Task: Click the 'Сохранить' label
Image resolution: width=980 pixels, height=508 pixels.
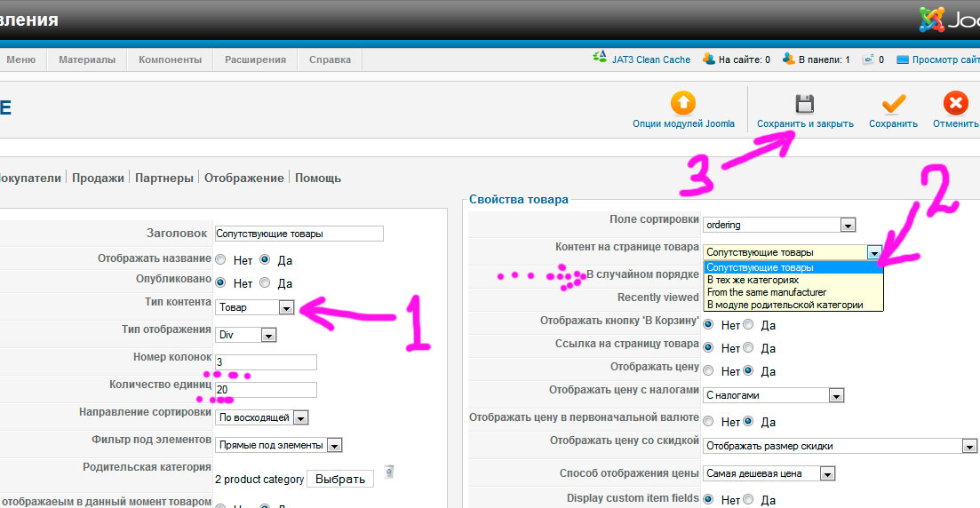Action: click(893, 123)
